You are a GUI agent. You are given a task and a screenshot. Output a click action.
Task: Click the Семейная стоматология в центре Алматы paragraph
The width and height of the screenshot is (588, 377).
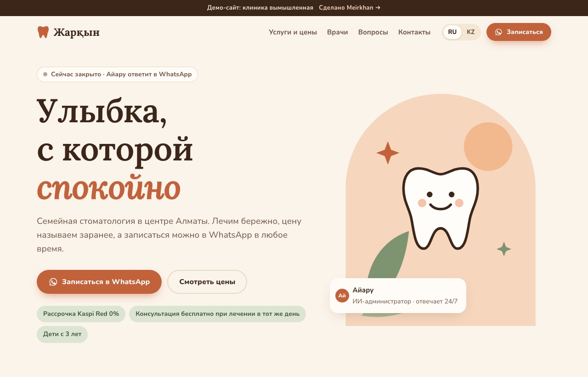point(169,235)
